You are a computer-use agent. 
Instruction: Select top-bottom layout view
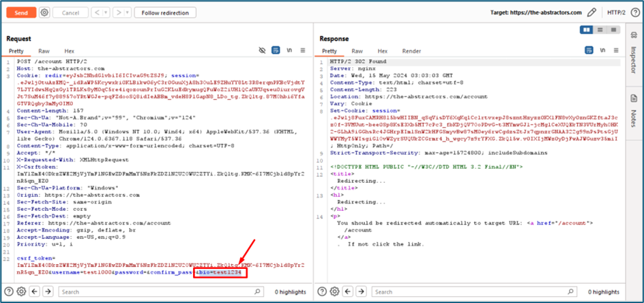point(600,29)
